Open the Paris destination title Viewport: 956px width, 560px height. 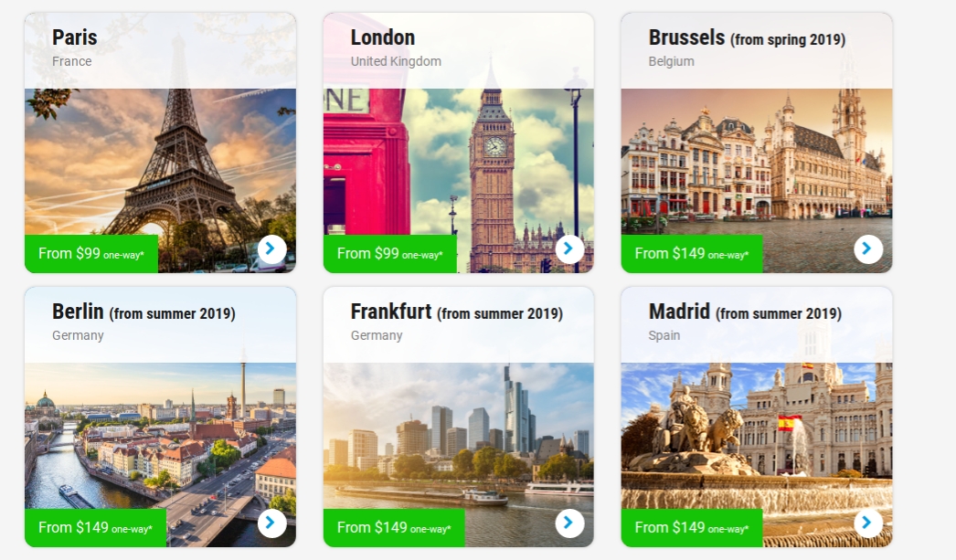(x=74, y=37)
